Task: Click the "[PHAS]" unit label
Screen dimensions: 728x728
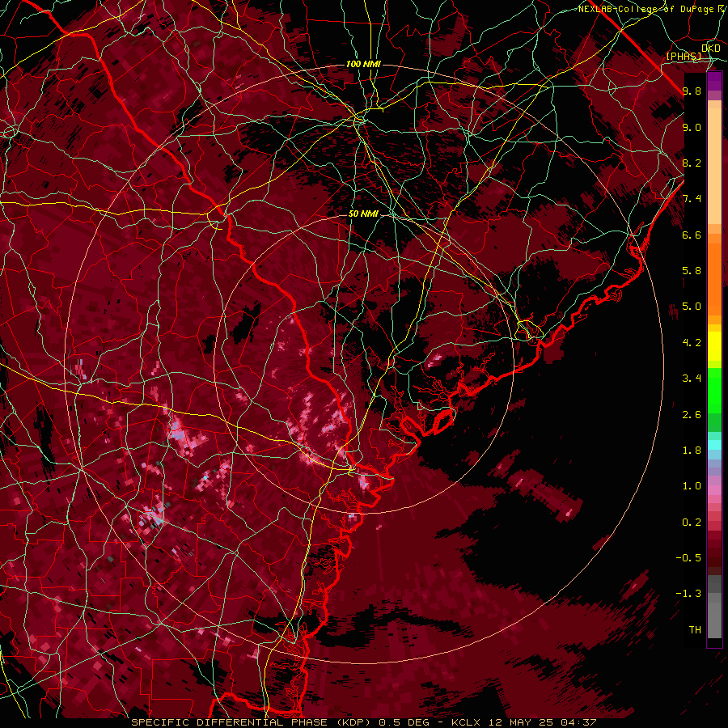Action: click(x=684, y=56)
